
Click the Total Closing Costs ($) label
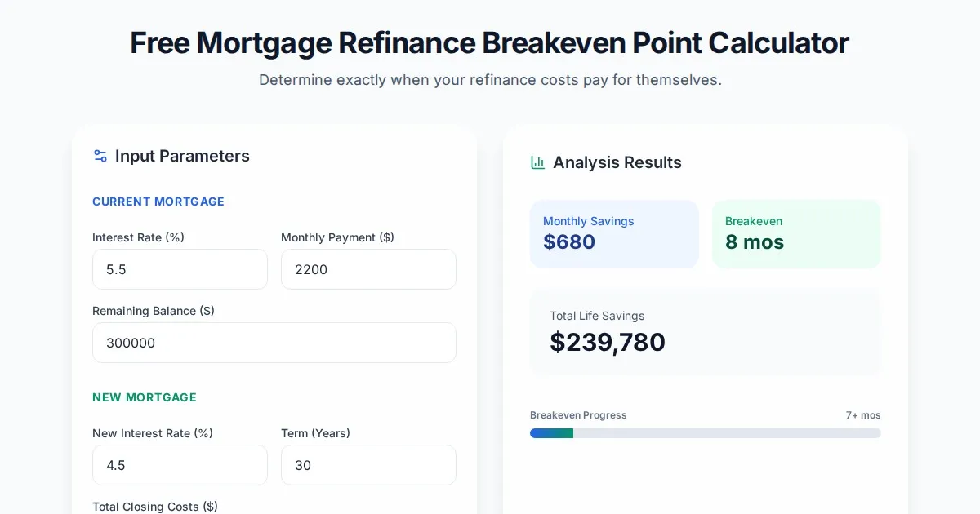[155, 507]
